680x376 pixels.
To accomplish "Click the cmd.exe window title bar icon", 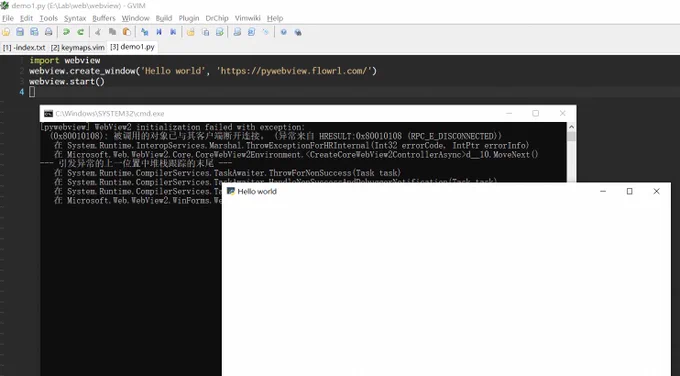I will click(49, 114).
